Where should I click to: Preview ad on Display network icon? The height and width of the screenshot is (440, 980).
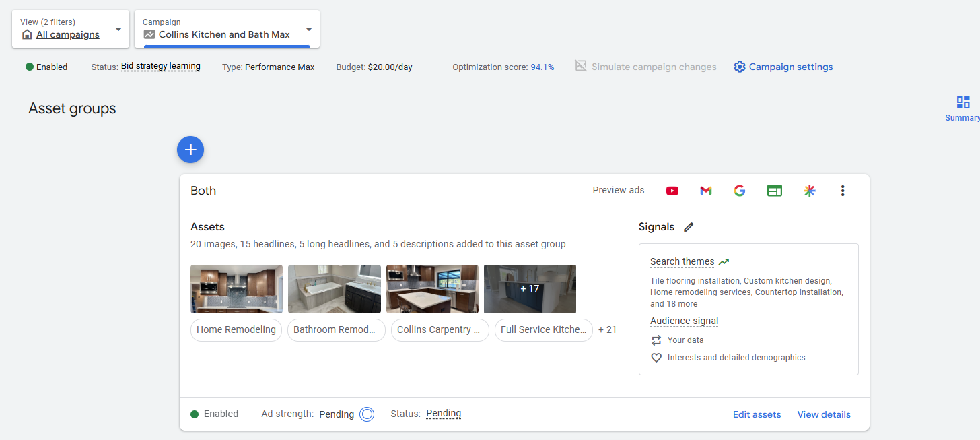click(x=775, y=191)
